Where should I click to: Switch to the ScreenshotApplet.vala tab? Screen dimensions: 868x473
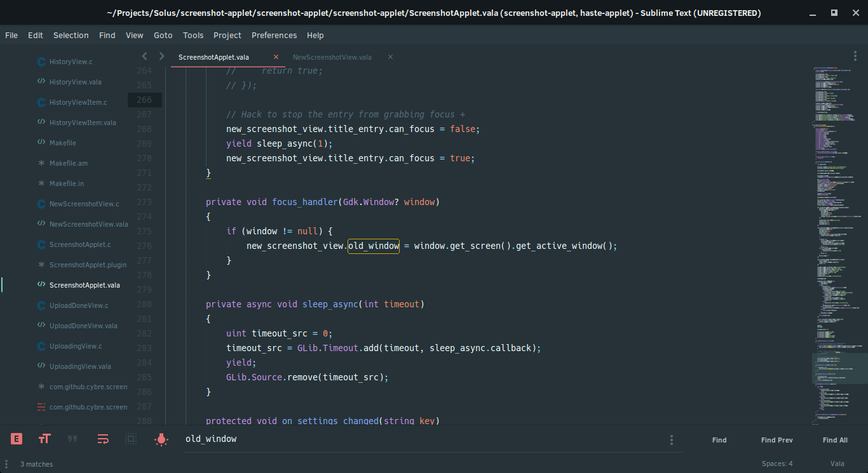coord(214,57)
